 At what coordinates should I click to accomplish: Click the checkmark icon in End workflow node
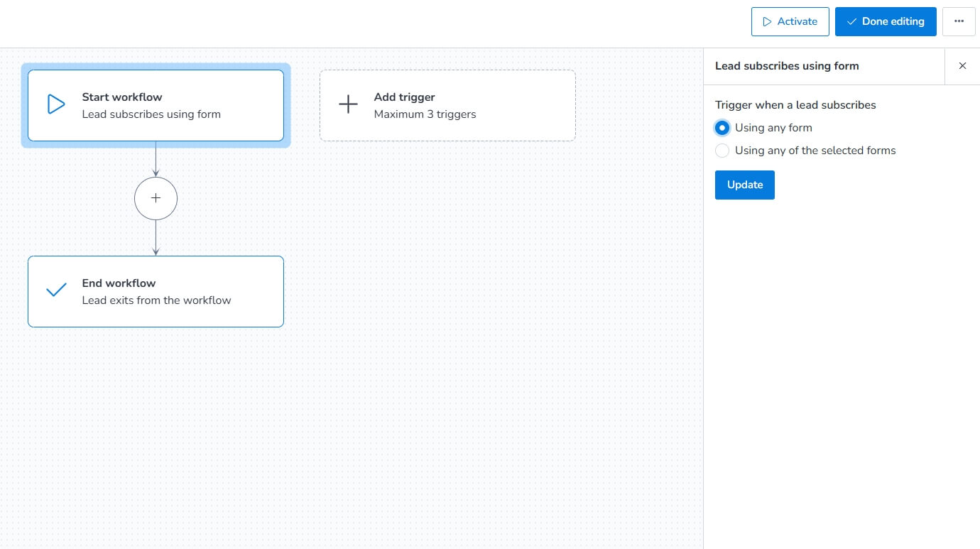click(56, 290)
